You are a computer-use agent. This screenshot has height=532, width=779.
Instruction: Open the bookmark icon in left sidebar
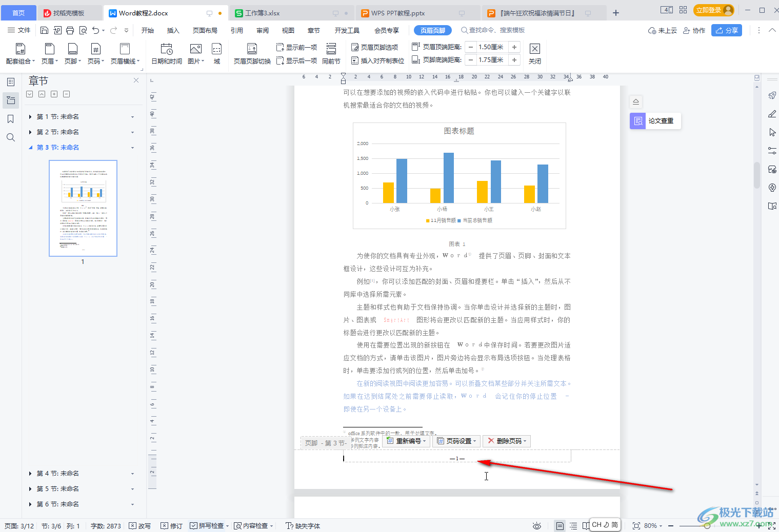click(11, 119)
